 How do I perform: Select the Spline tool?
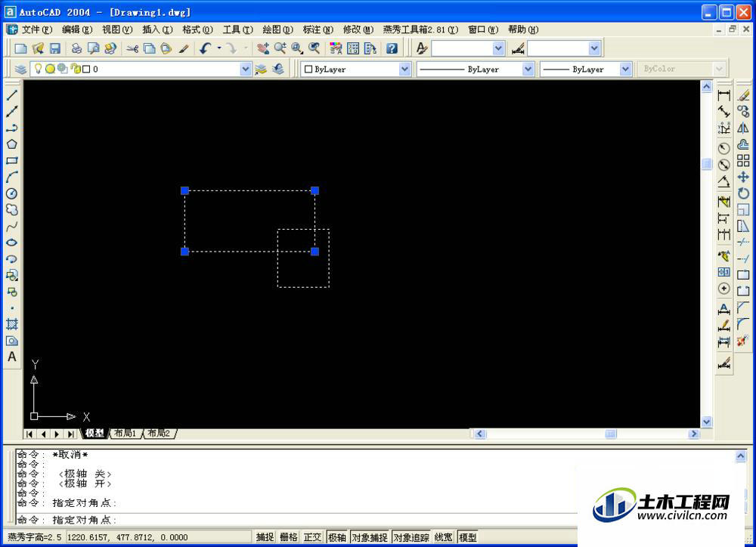click(12, 226)
